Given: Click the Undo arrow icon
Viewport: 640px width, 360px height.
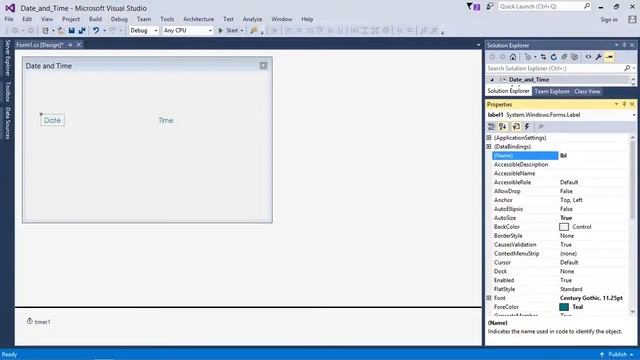Looking at the screenshot, I should click(96, 31).
